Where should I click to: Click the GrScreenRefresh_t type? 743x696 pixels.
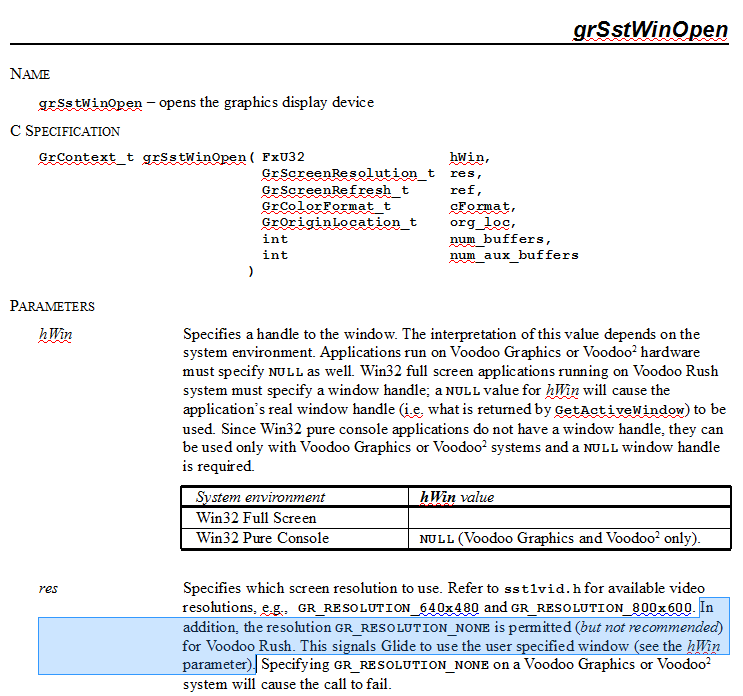335,190
